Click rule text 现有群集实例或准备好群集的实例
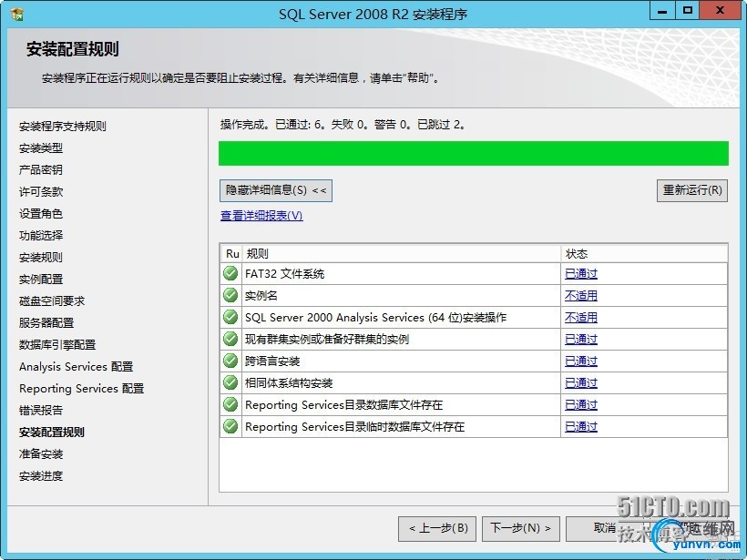 (x=327, y=340)
